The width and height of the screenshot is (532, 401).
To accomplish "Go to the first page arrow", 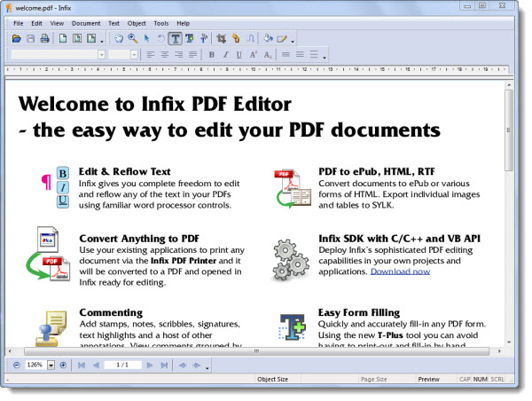I will 82,366.
